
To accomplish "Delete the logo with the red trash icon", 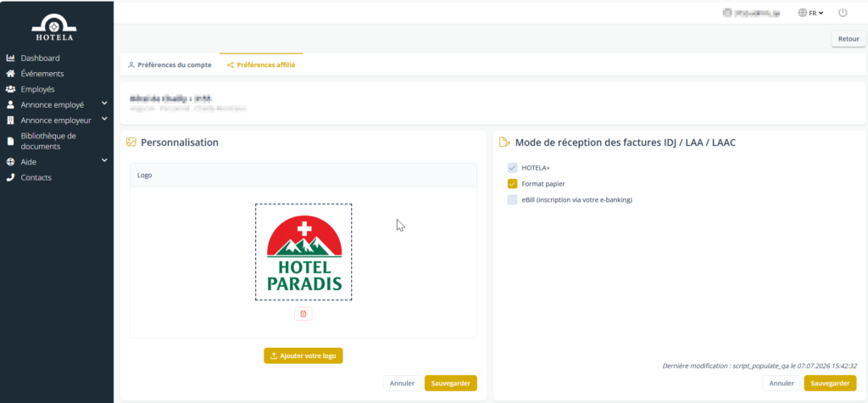I will coord(303,314).
